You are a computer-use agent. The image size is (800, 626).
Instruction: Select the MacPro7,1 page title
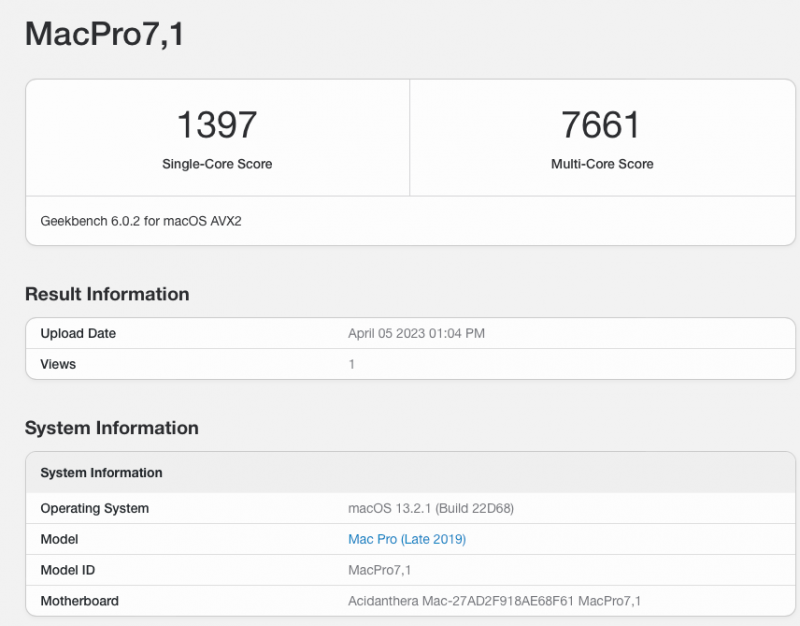[x=104, y=33]
